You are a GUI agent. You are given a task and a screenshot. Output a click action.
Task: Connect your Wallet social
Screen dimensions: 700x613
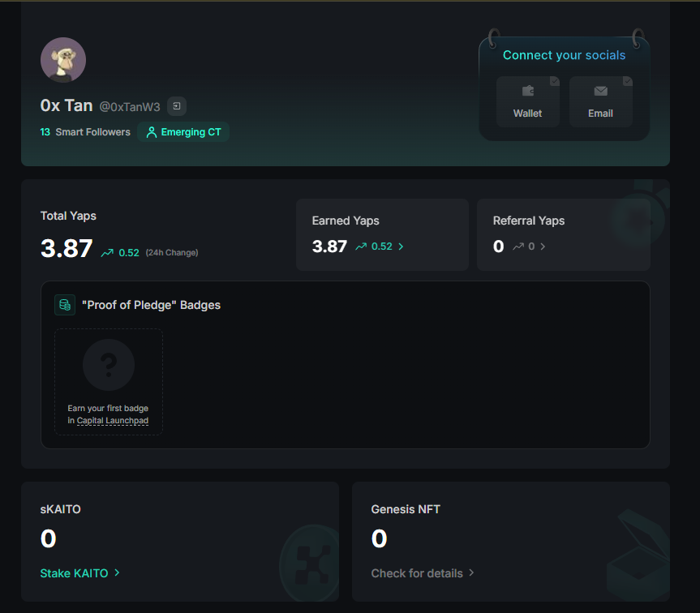coord(528,101)
